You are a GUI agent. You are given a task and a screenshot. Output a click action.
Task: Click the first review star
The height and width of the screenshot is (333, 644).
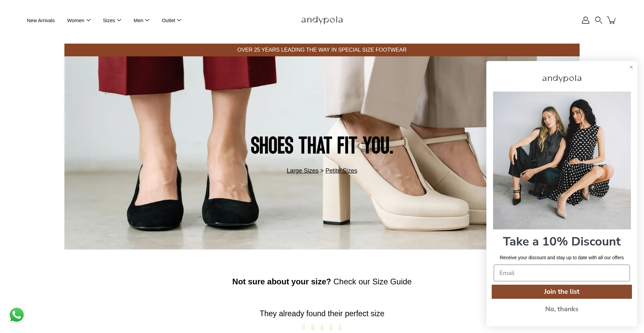[x=304, y=327]
